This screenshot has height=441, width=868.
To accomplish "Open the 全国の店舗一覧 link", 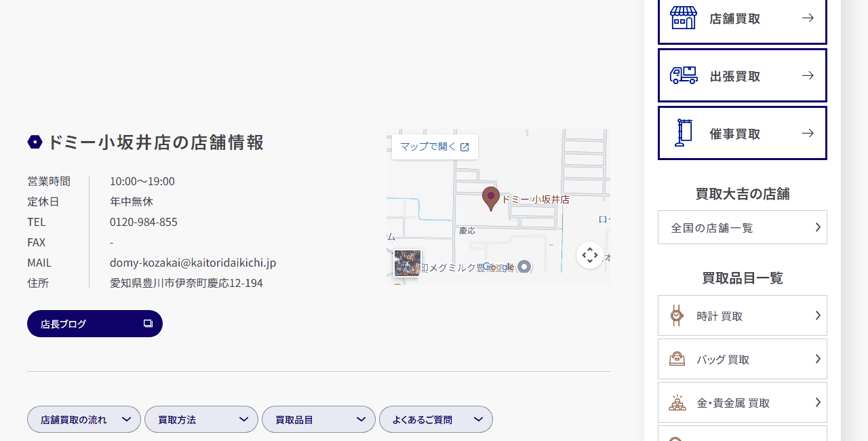I will (743, 227).
